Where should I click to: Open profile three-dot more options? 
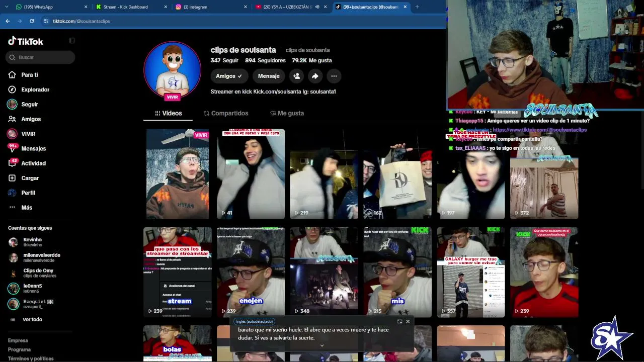334,76
